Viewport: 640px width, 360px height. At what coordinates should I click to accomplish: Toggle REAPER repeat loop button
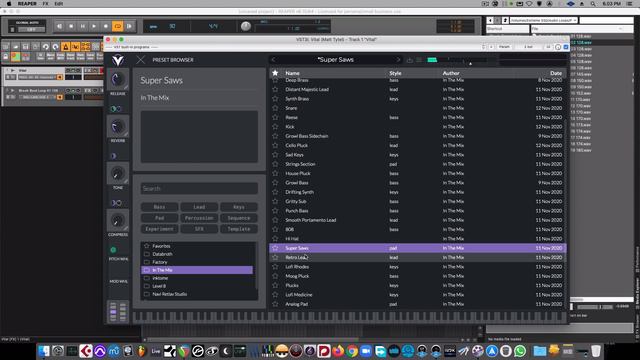coord(118,26)
